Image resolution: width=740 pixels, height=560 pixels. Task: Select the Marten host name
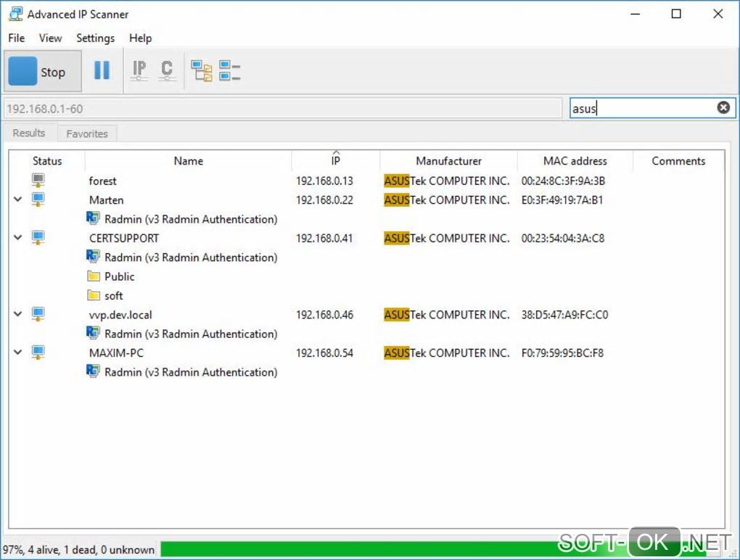(106, 200)
